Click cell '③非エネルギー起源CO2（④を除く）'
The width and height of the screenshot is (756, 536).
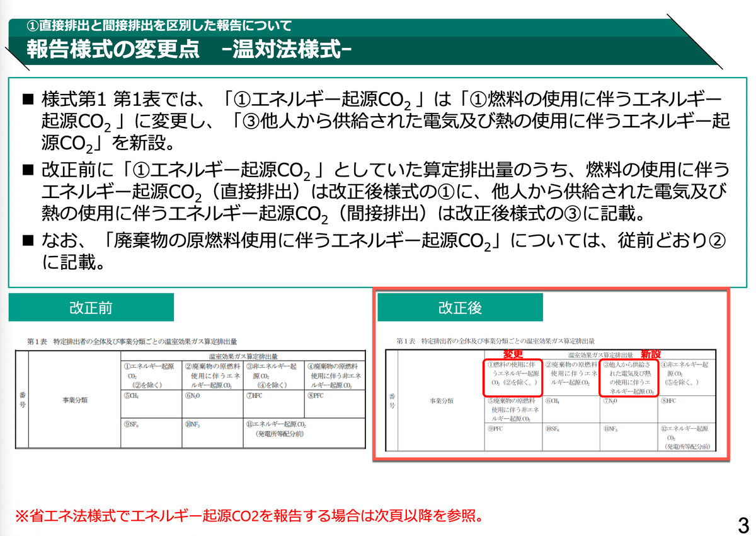click(x=273, y=375)
